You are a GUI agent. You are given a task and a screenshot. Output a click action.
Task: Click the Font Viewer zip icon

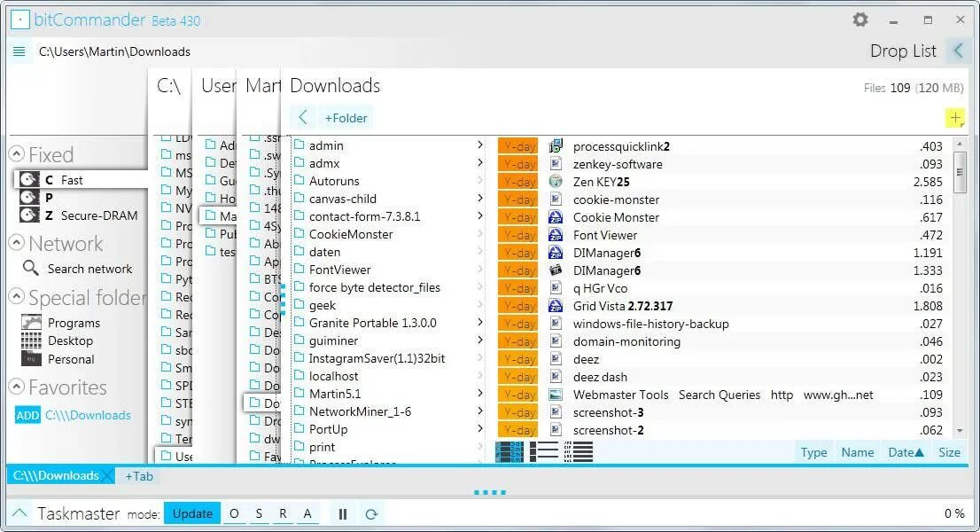pos(555,235)
